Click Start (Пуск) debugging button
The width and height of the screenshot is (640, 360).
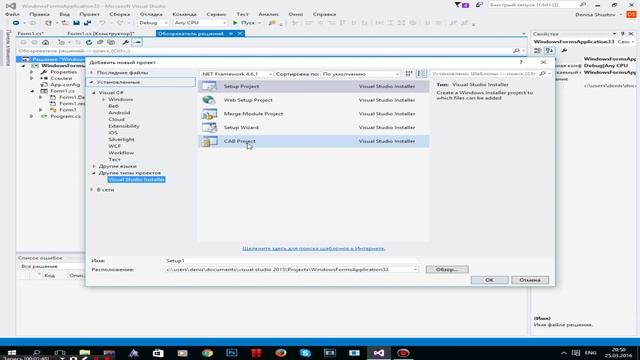pos(247,23)
